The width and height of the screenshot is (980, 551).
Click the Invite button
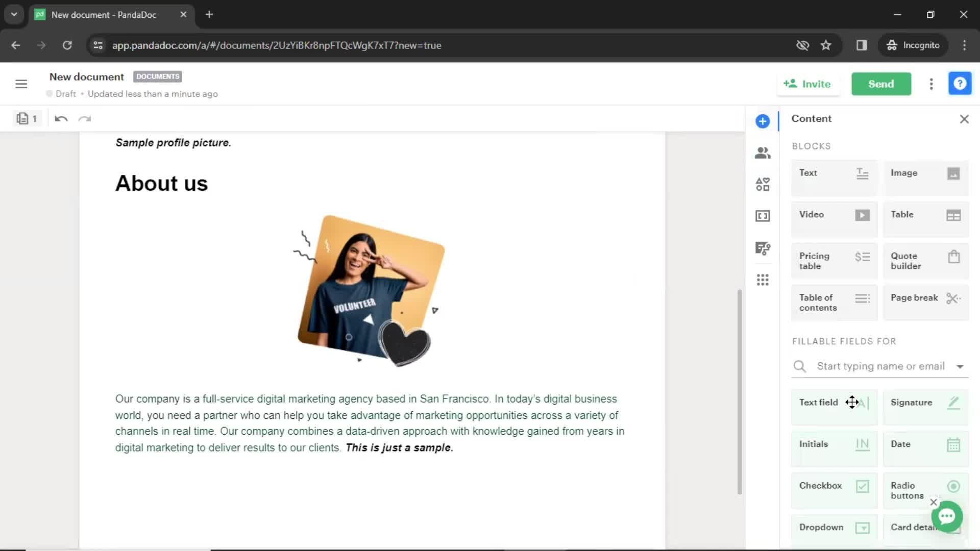(809, 84)
